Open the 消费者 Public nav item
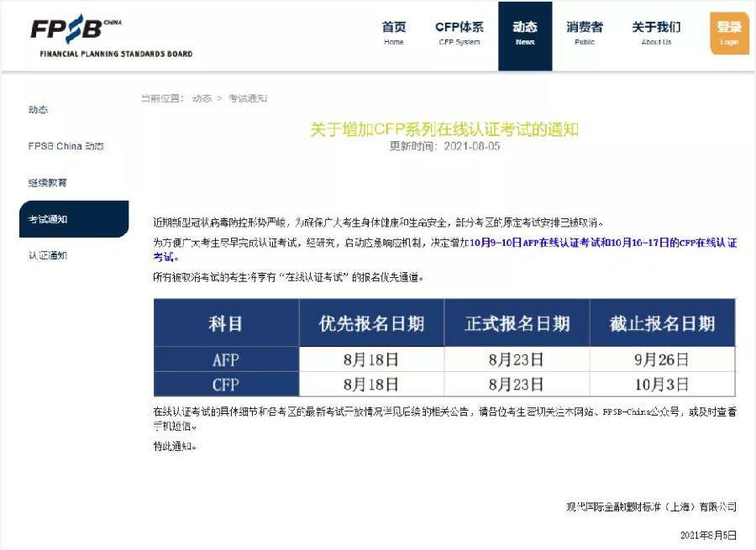 [x=585, y=34]
